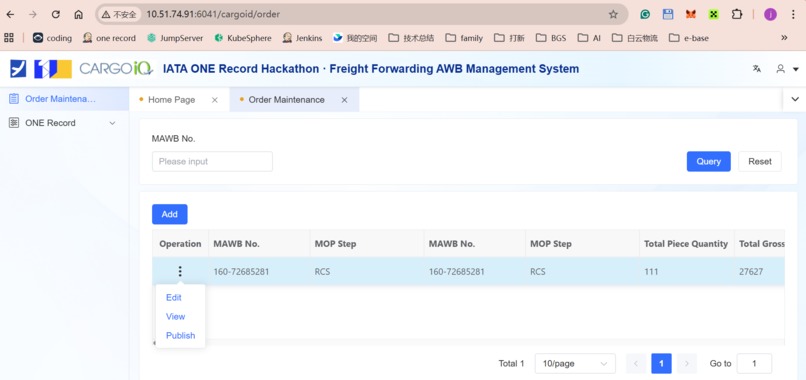Click Total Piece Quantity column header

point(686,244)
